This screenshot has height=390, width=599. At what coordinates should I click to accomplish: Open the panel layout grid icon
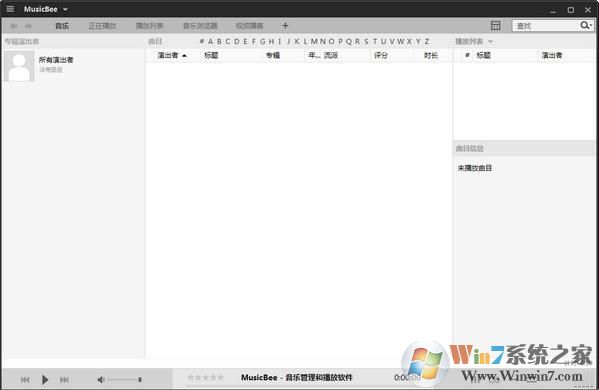[x=495, y=26]
